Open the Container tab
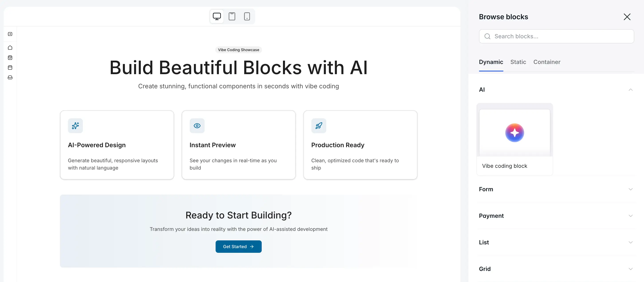 tap(547, 62)
